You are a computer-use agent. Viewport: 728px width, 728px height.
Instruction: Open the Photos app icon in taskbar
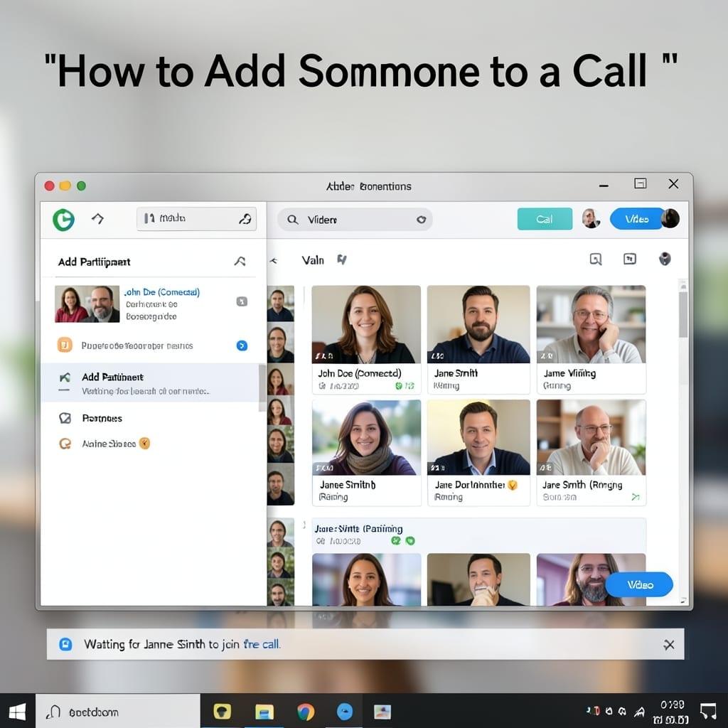click(382, 712)
